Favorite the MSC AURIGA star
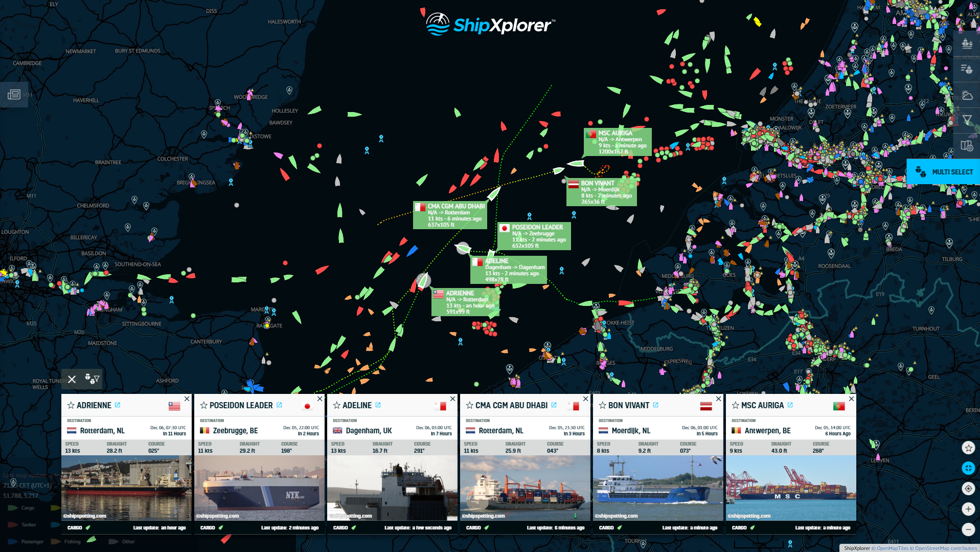 click(736, 405)
